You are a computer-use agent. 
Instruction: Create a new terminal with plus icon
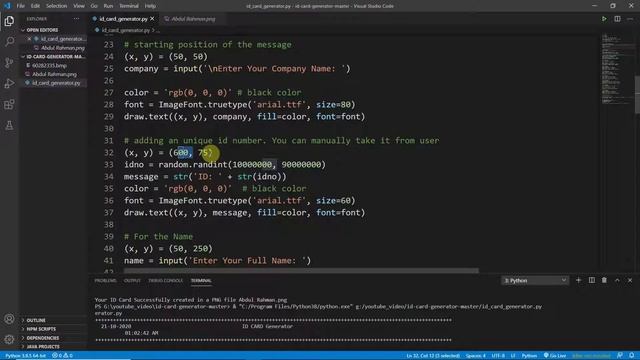(x=578, y=280)
